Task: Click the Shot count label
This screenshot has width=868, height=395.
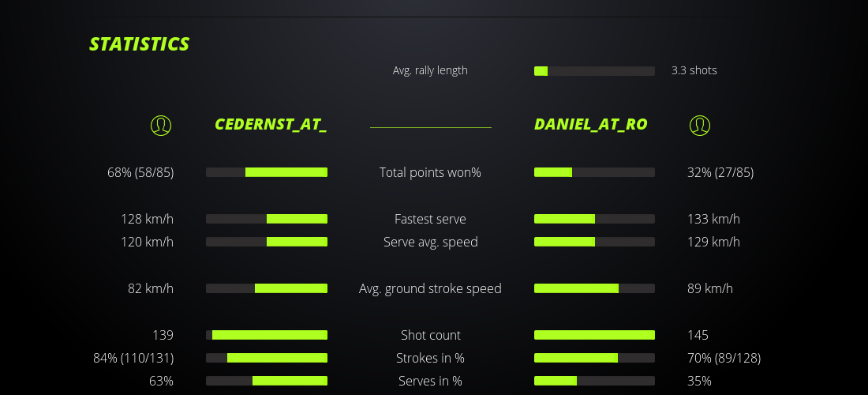Action: coord(430,335)
